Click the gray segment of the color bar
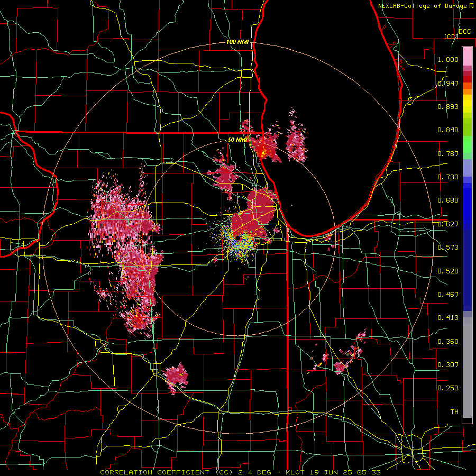 coord(467,368)
